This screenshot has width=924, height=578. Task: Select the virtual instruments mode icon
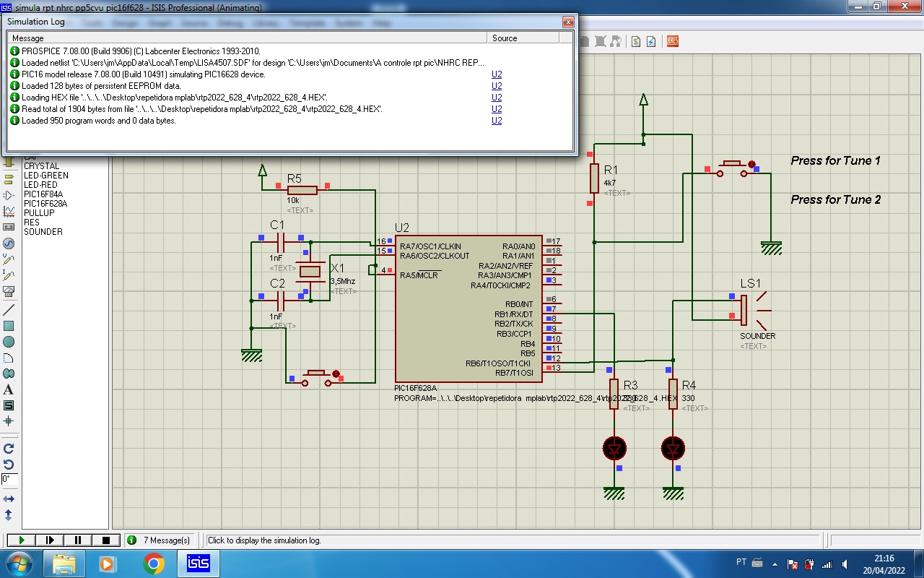9,292
